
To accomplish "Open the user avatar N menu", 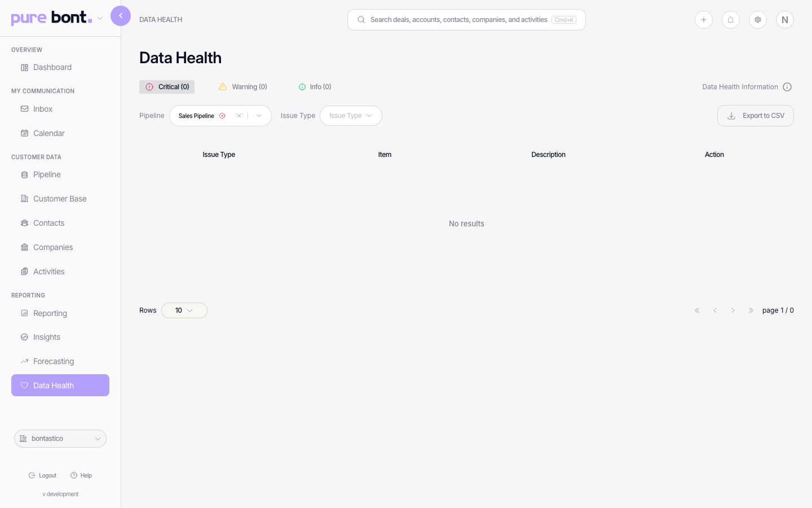I will click(x=785, y=20).
